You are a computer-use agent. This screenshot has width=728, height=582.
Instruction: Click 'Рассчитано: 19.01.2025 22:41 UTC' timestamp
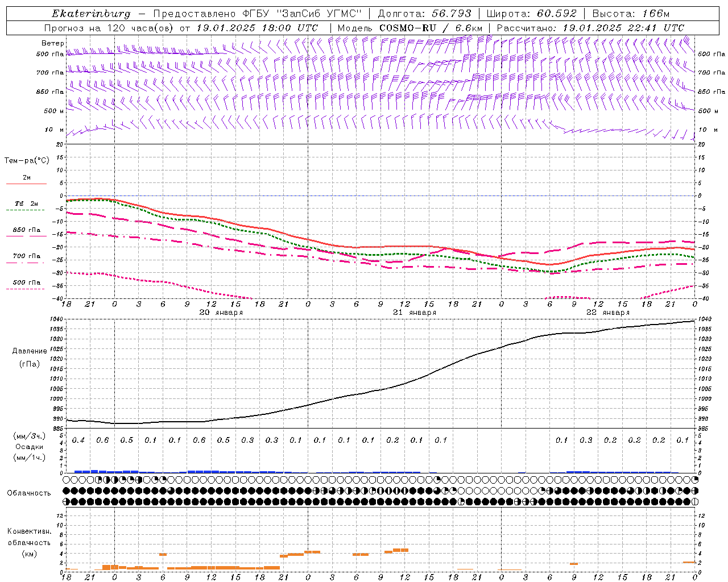point(590,28)
